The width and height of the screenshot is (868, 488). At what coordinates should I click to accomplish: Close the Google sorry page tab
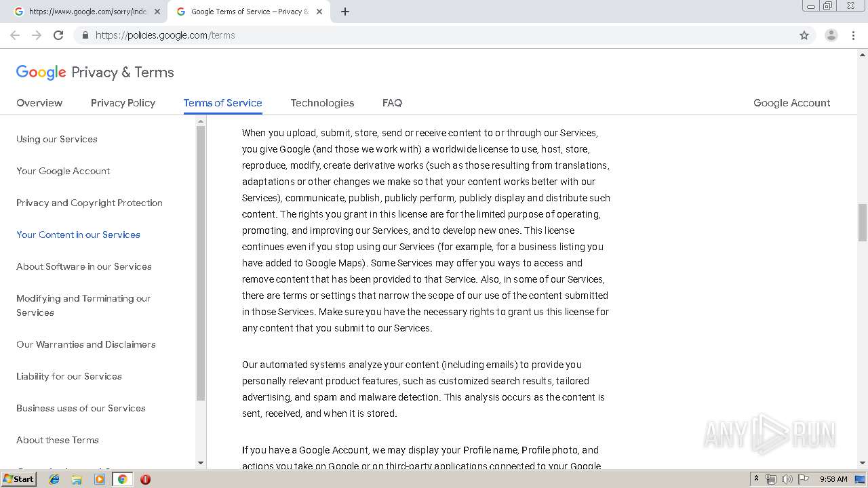point(157,12)
